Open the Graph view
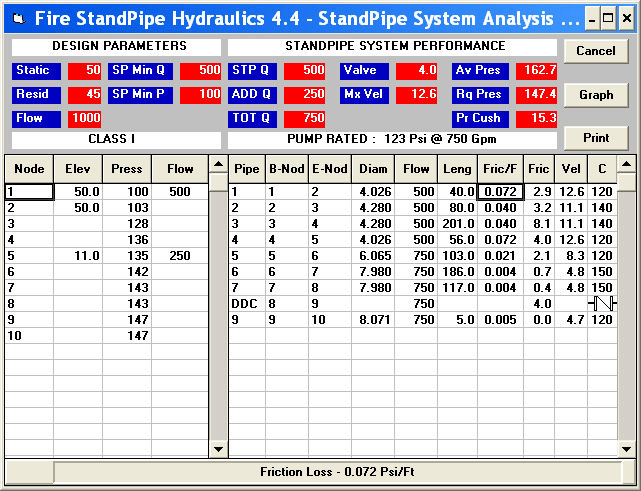This screenshot has width=641, height=491. point(596,95)
